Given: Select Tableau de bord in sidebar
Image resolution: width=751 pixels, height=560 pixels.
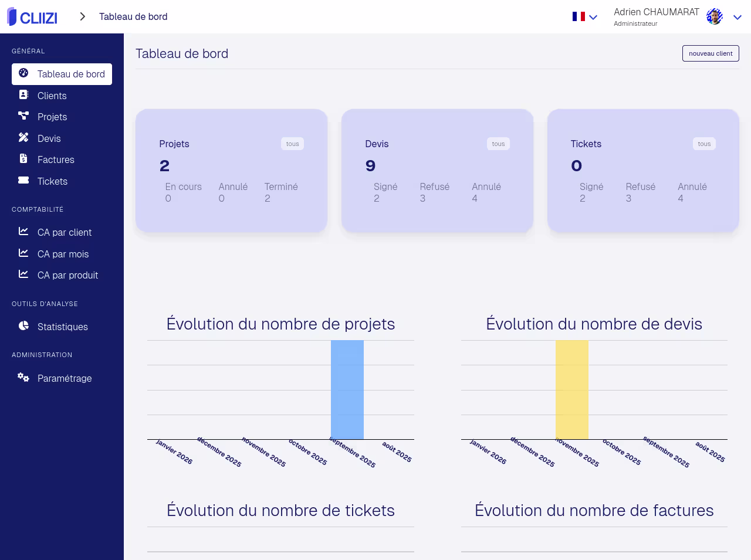Looking at the screenshot, I should 62,74.
